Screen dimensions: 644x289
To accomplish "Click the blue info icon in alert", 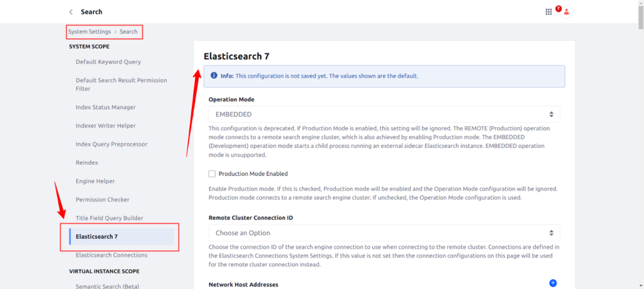I will (x=214, y=76).
